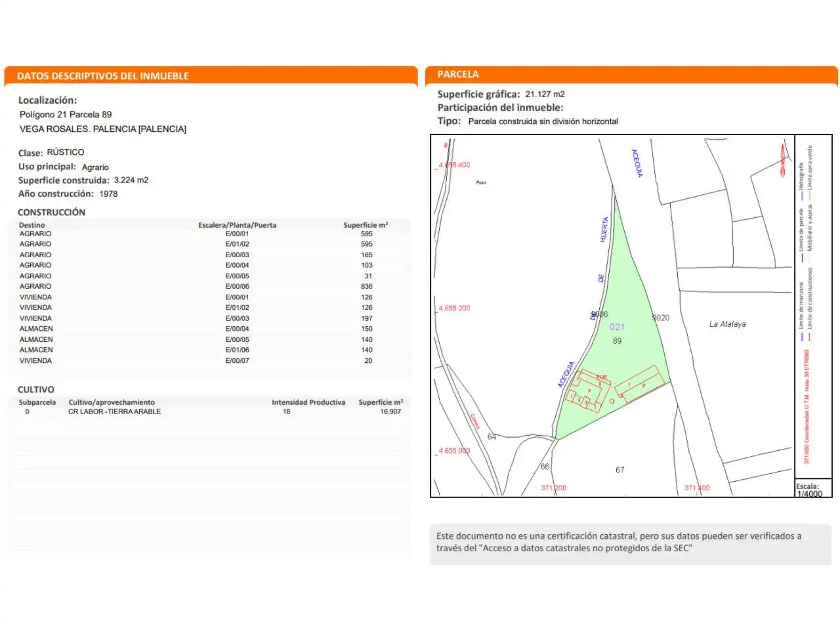The height and width of the screenshot is (630, 840).
Task: Click the coordinate label "371.400"
Action: [x=697, y=488]
